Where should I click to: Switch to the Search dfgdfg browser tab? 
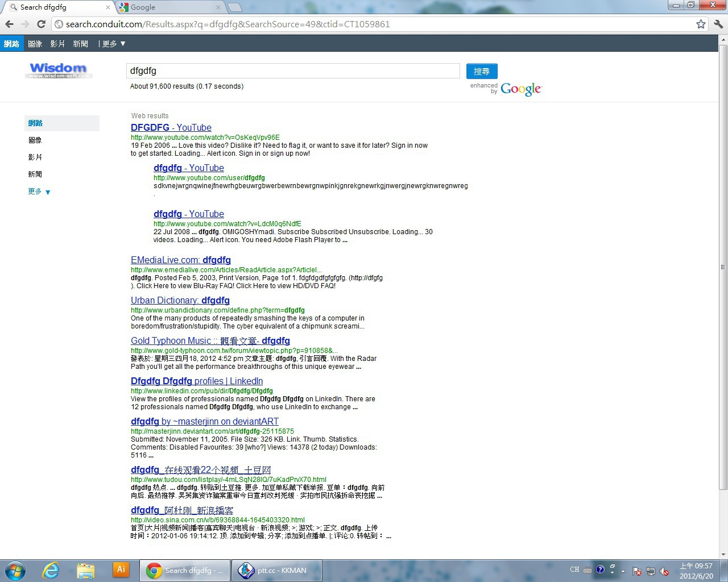pos(58,7)
